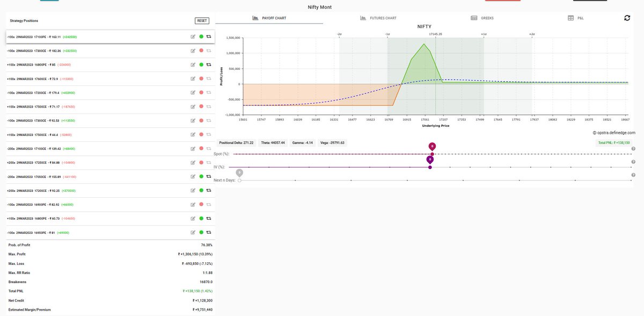Reverse the 16800PE ₹85 position
This screenshot has height=316, width=644.
point(209,64)
